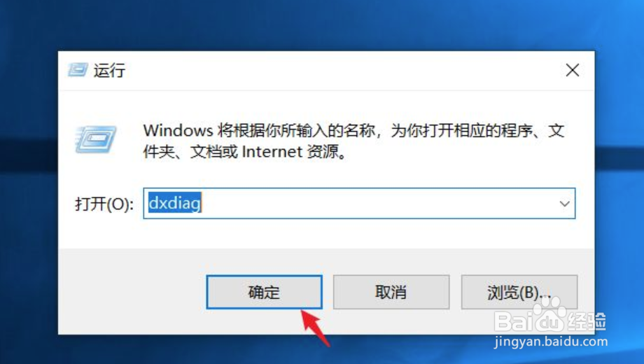Click the 打开(O): label
This screenshot has height=364, width=644.
[x=104, y=204]
